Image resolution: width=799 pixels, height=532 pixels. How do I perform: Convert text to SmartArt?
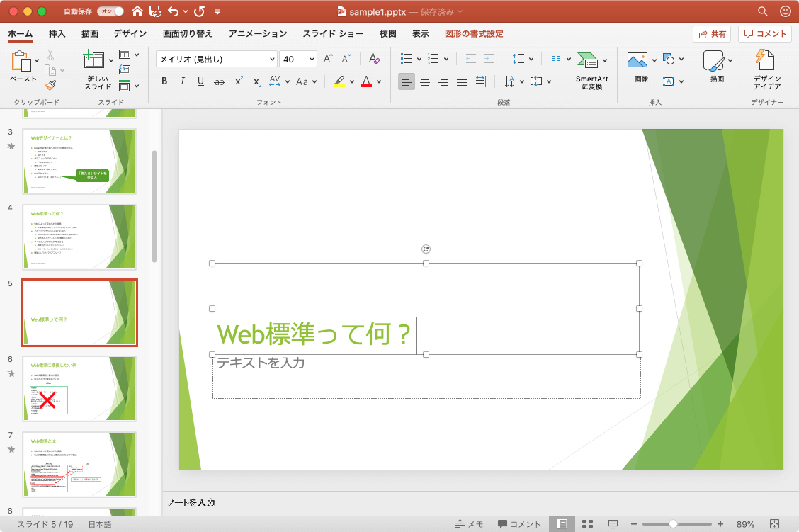click(591, 70)
